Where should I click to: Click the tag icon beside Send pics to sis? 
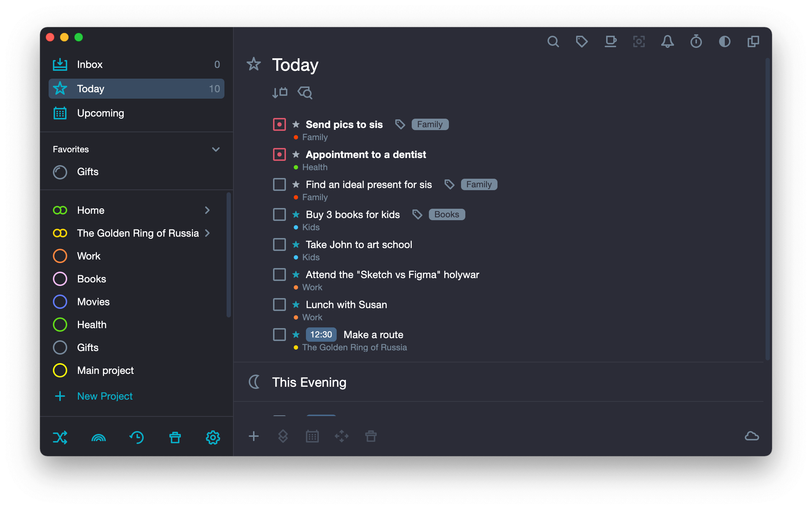400,124
